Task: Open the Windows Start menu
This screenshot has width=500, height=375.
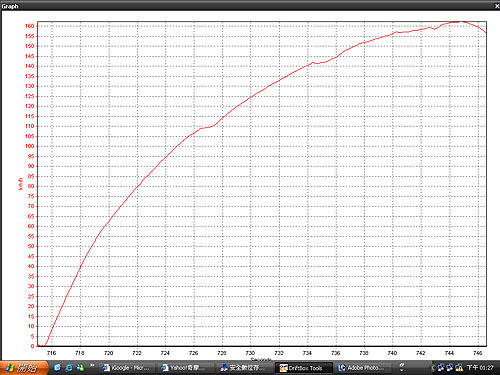Action: pyautogui.click(x=24, y=368)
